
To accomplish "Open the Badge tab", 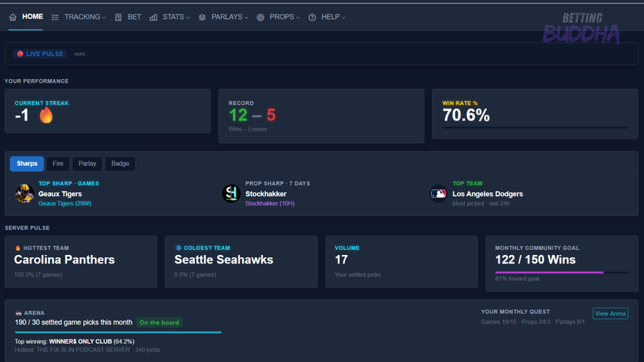I will pos(120,163).
